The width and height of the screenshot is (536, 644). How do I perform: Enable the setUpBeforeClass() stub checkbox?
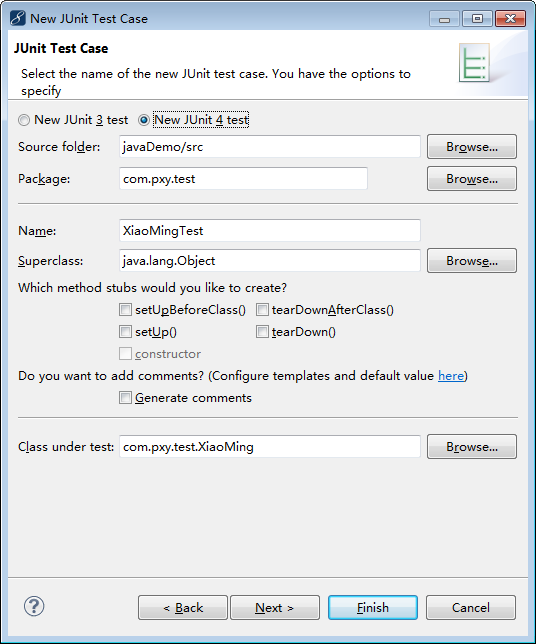click(125, 310)
